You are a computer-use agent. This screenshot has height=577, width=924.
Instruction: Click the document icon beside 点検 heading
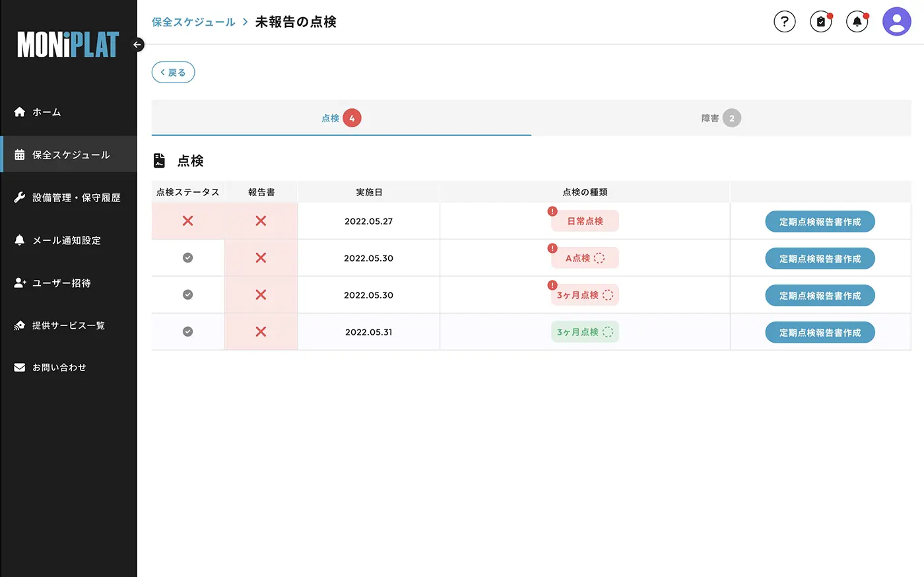(x=158, y=160)
